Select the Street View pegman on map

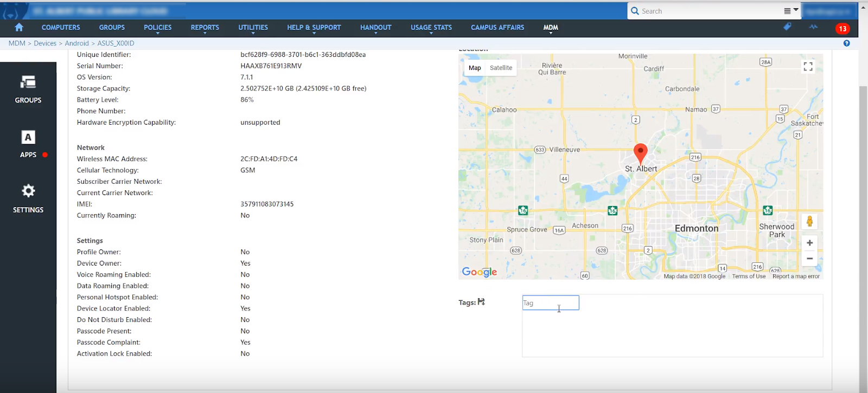coord(809,221)
